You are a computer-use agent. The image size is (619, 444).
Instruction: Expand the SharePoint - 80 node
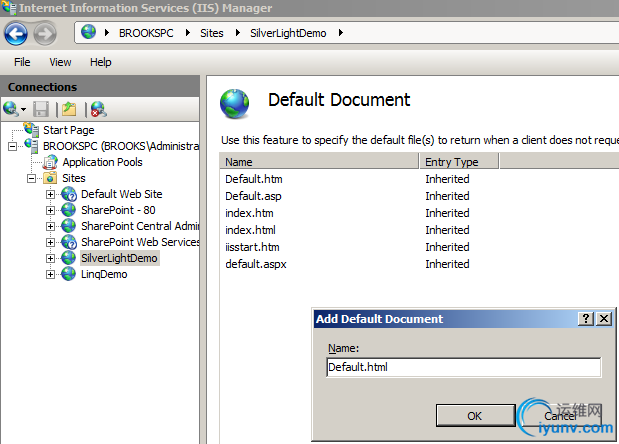(50, 210)
